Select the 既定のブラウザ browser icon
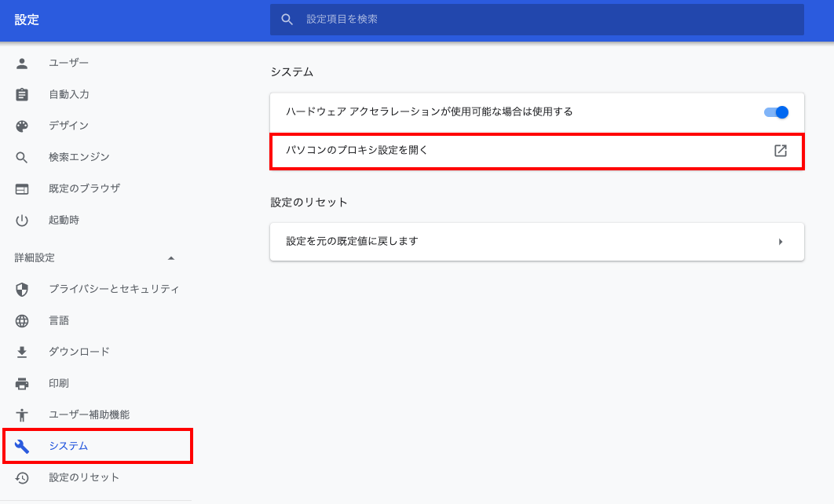 click(22, 188)
